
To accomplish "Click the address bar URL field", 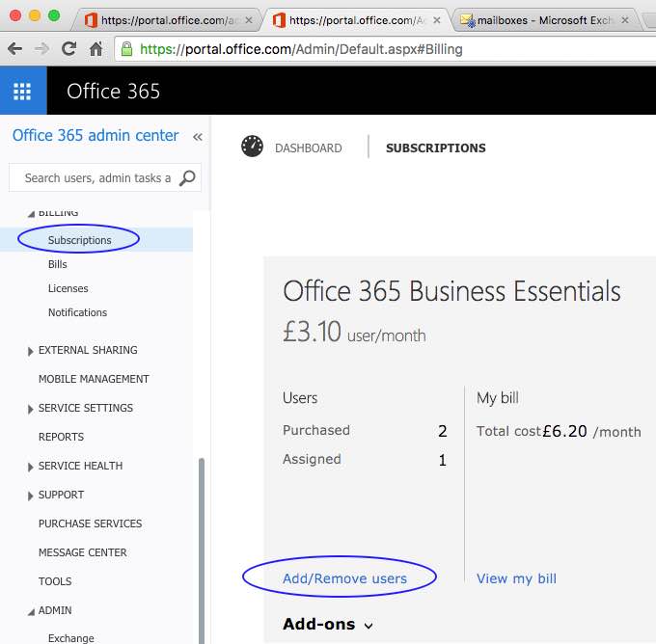I will pos(385,49).
